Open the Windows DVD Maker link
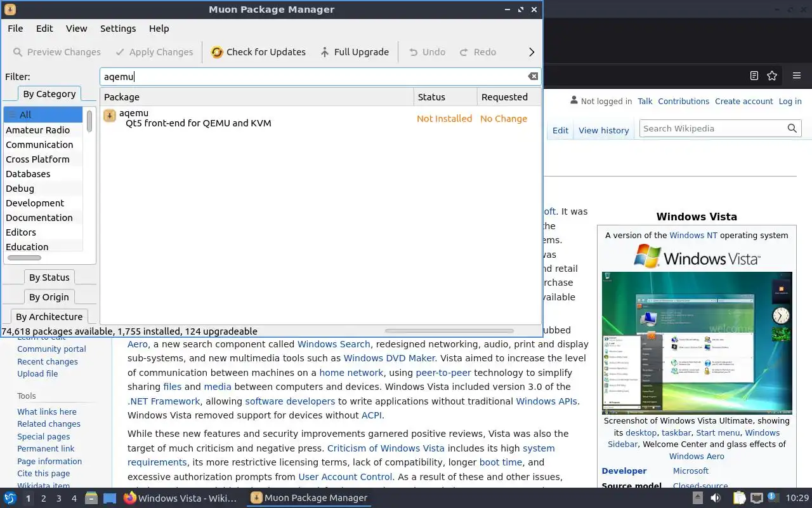This screenshot has width=812, height=508. pyautogui.click(x=390, y=358)
